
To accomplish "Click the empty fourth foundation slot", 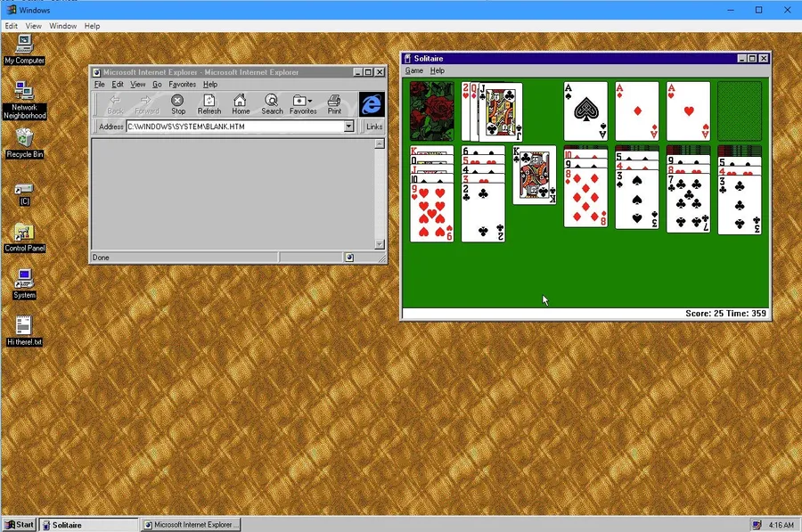I will click(x=740, y=111).
